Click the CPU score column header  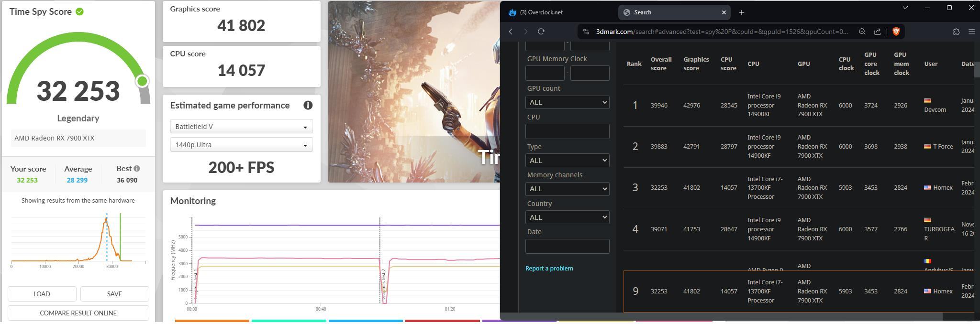(728, 64)
